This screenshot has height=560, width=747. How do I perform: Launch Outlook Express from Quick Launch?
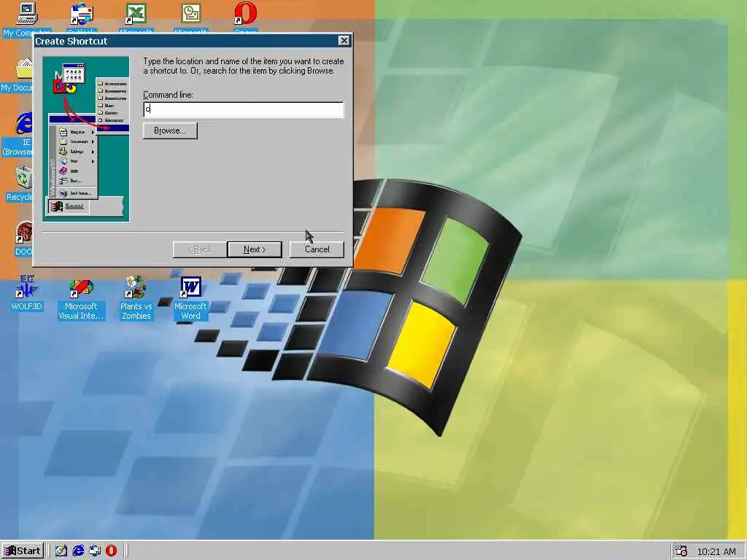[95, 551]
